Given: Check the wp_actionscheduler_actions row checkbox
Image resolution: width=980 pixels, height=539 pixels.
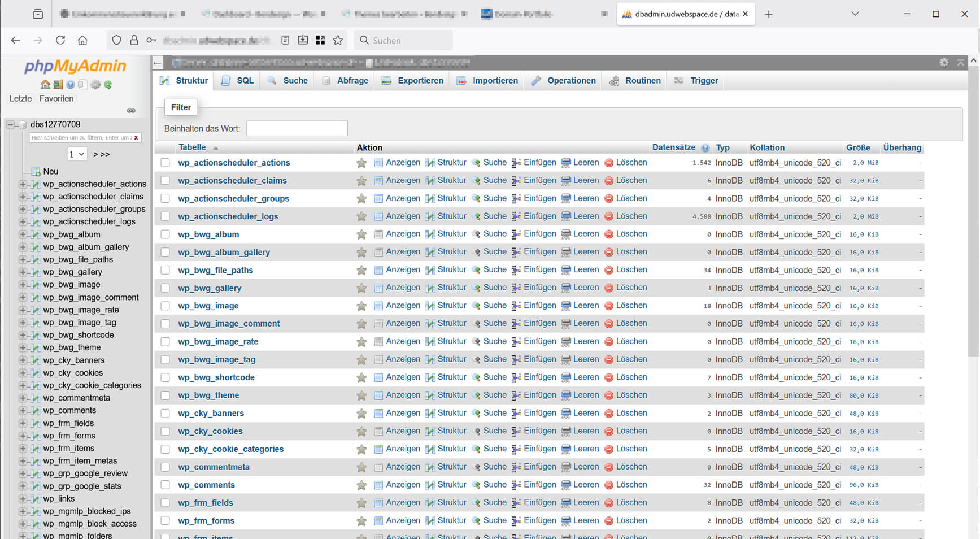Looking at the screenshot, I should point(165,163).
